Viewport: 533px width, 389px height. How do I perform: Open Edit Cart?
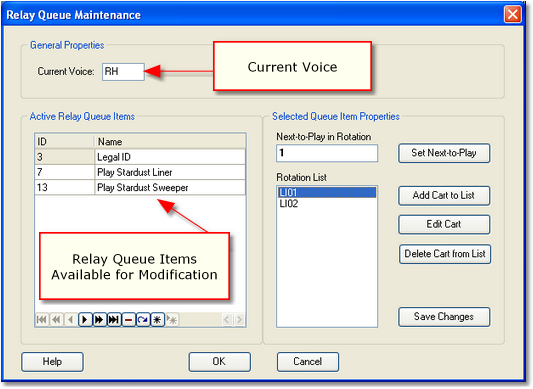coord(444,224)
